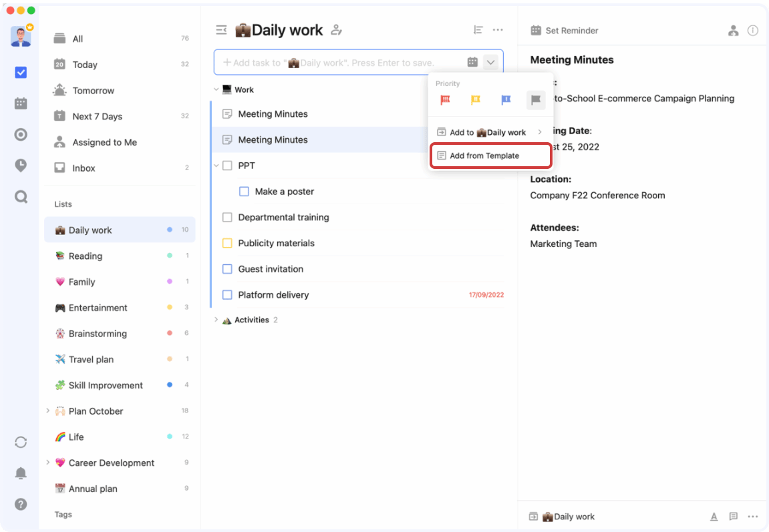Image resolution: width=769 pixels, height=532 pixels.
Task: Collapse the Work section
Action: point(216,89)
